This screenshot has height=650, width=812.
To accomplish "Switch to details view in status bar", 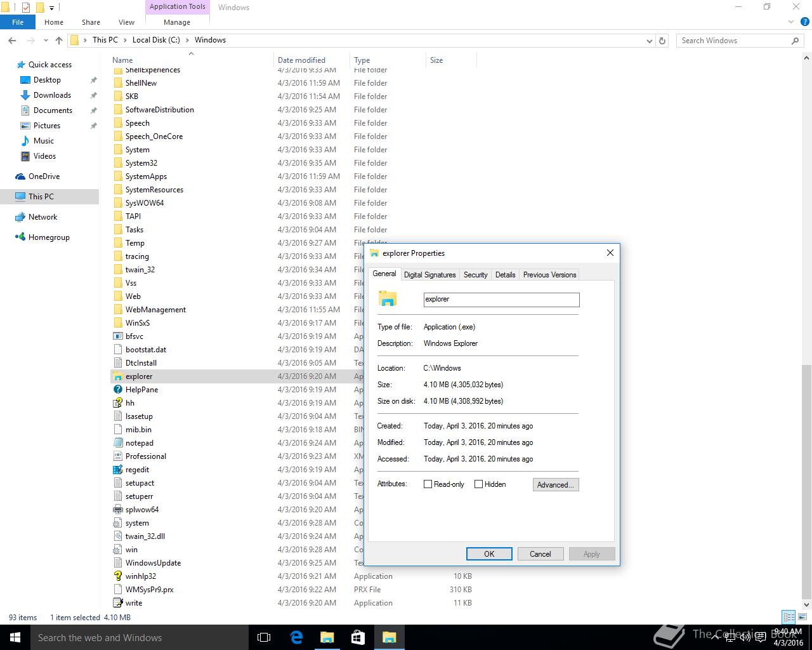I will [789, 617].
